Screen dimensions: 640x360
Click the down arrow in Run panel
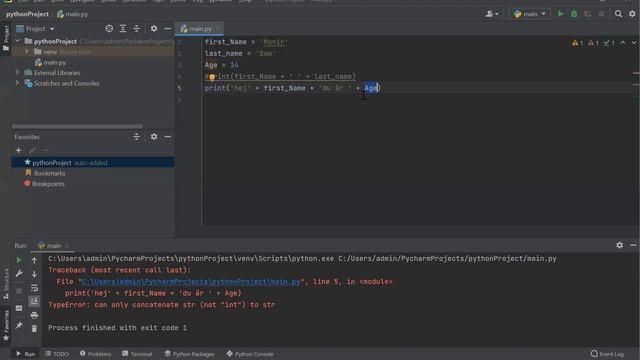click(x=34, y=274)
